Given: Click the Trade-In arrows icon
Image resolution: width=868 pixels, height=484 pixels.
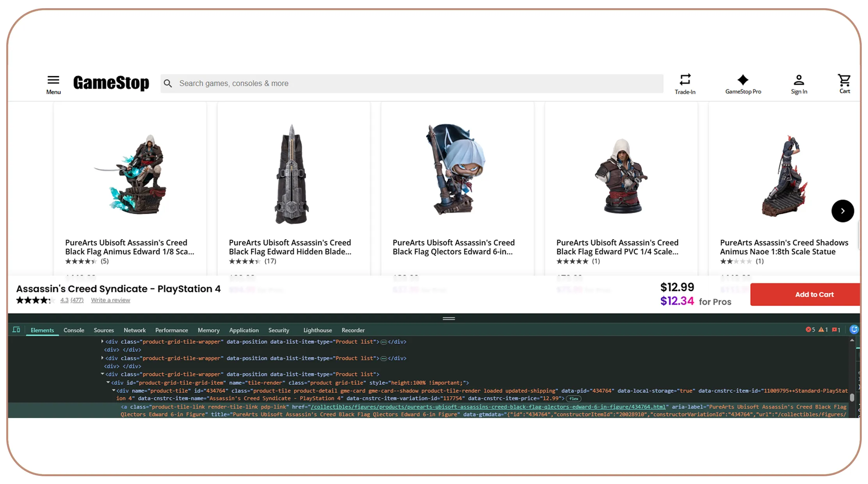Looking at the screenshot, I should (685, 80).
